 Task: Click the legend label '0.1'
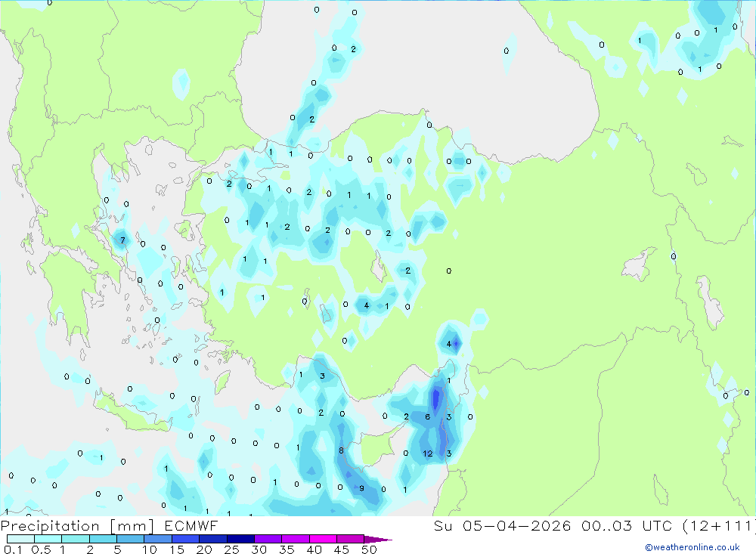13,549
